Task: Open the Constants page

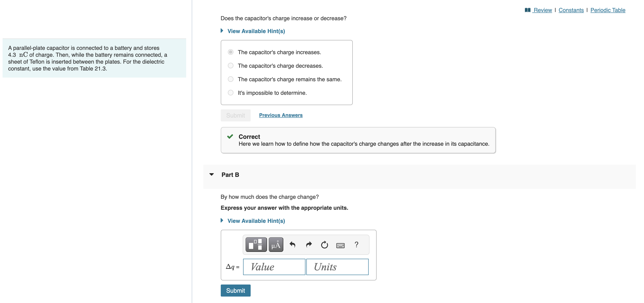Action: pos(571,10)
